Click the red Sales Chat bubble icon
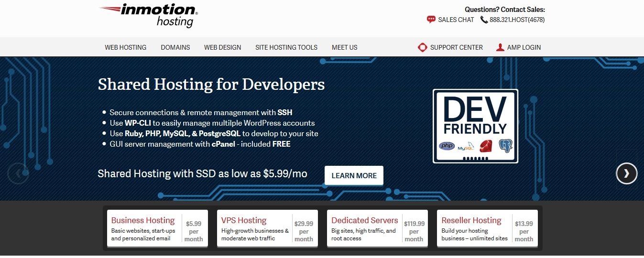The height and width of the screenshot is (258, 644). pos(431,20)
